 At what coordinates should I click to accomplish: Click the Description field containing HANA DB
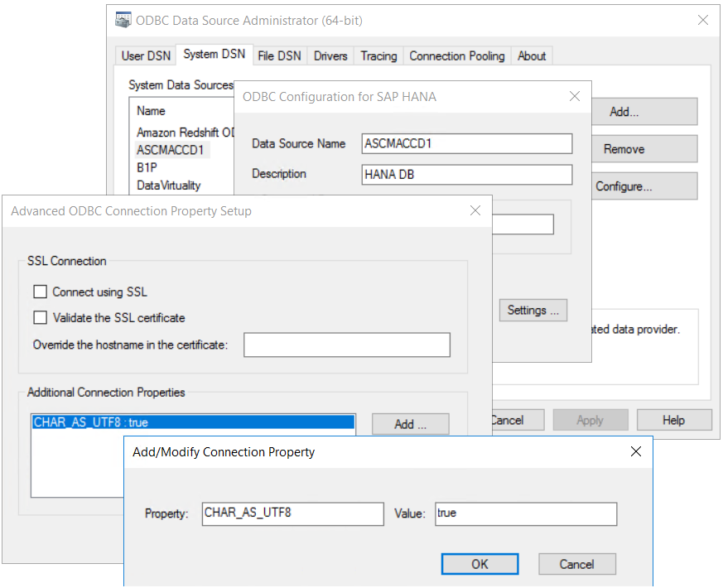pyautogui.click(x=467, y=174)
